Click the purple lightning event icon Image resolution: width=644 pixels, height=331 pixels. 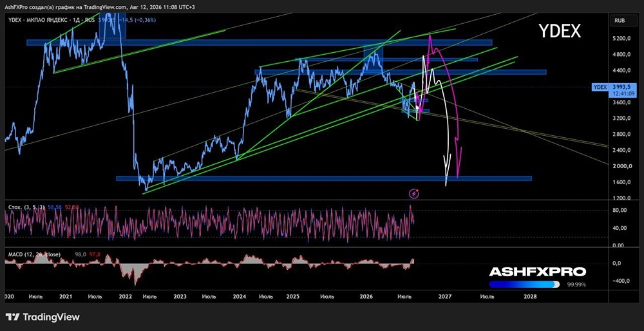(x=415, y=193)
